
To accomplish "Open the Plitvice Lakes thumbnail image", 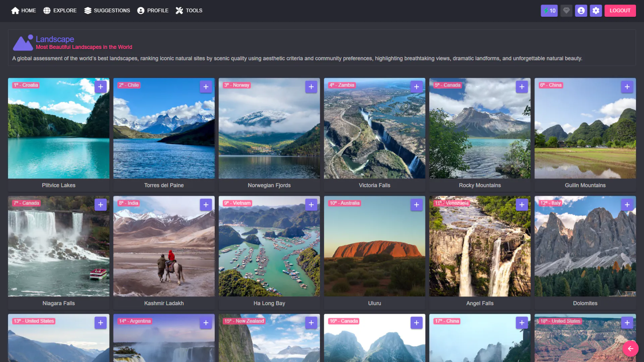I will coord(59,128).
